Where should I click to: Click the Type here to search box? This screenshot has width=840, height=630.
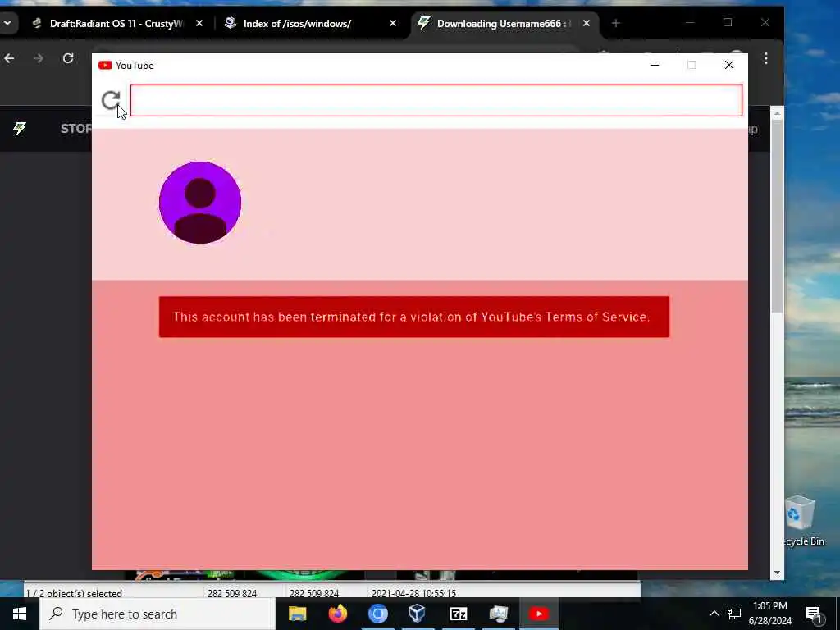point(157,614)
